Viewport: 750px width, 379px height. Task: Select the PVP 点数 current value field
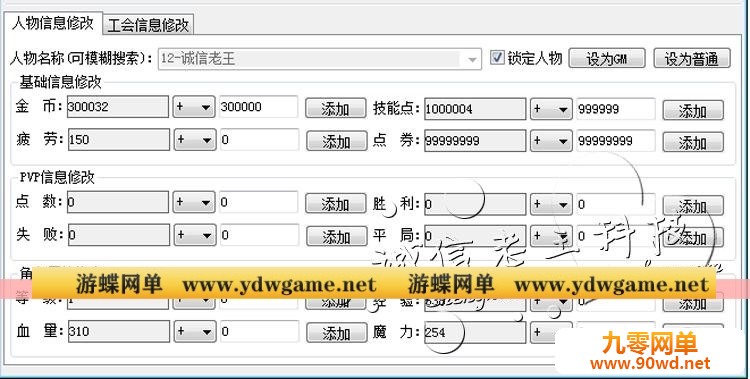coord(118,202)
